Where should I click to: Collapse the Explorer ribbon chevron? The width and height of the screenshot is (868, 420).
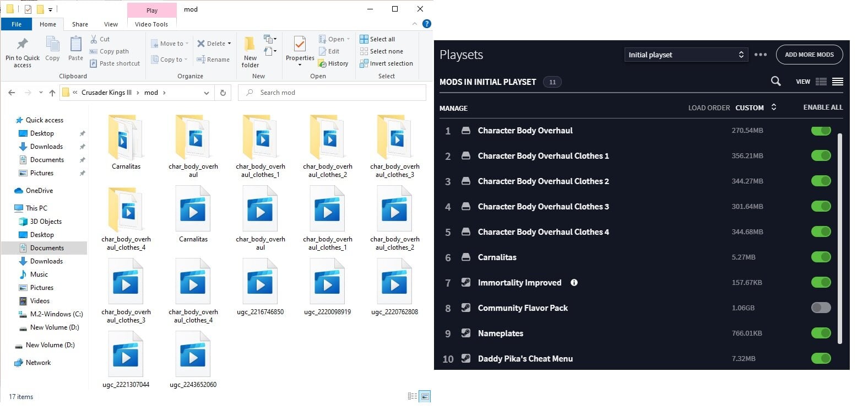point(414,24)
